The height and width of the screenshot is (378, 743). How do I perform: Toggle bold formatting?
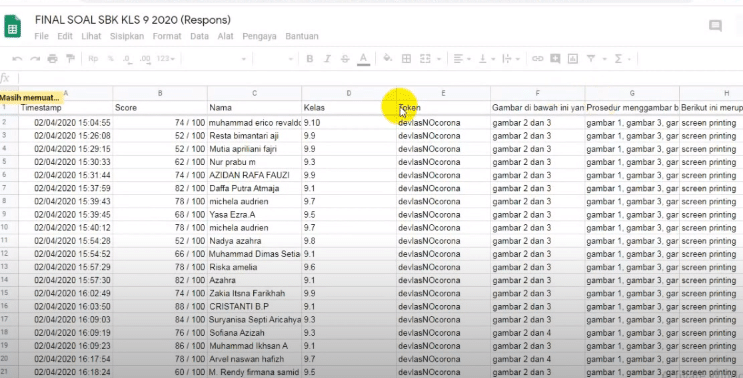pos(309,59)
